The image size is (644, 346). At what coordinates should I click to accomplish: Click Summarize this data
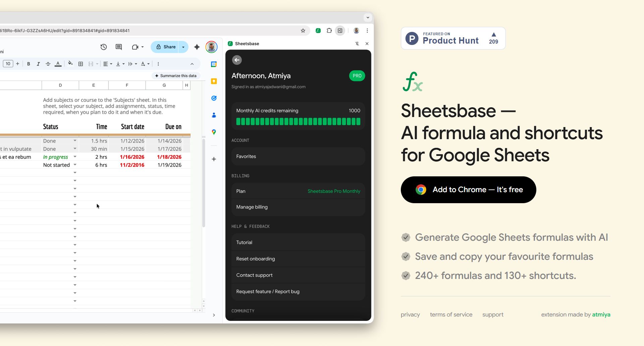(x=176, y=76)
